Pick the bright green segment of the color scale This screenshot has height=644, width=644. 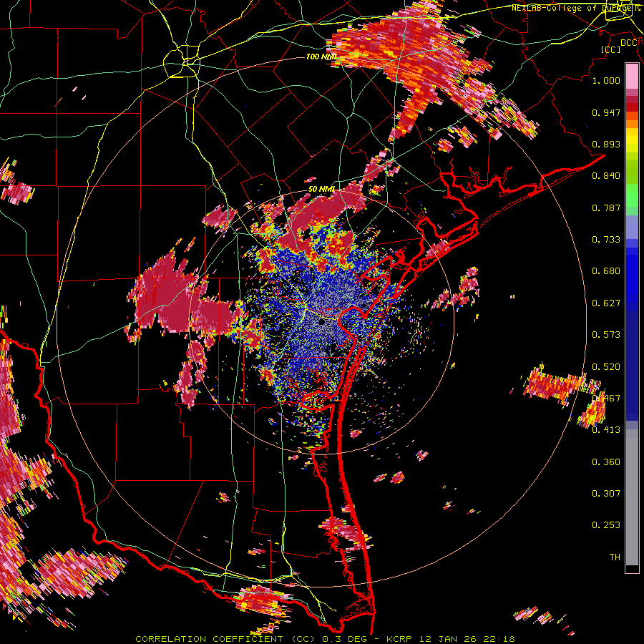[x=632, y=195]
